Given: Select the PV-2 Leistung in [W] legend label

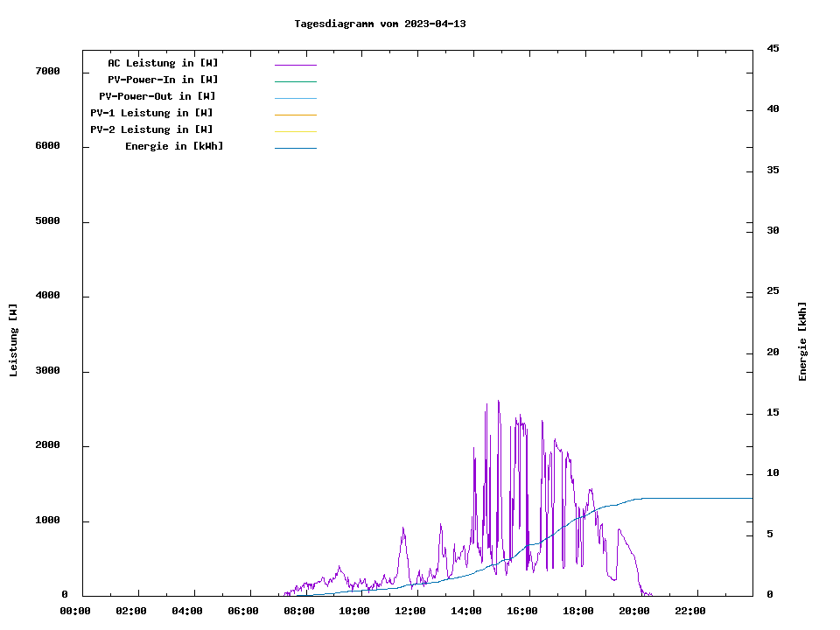Looking at the screenshot, I should point(151,129).
